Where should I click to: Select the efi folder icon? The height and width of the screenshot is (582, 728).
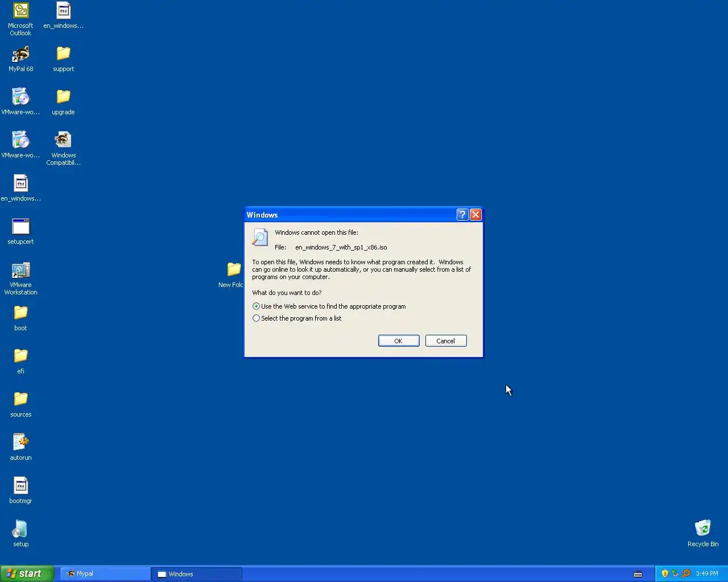(x=20, y=361)
